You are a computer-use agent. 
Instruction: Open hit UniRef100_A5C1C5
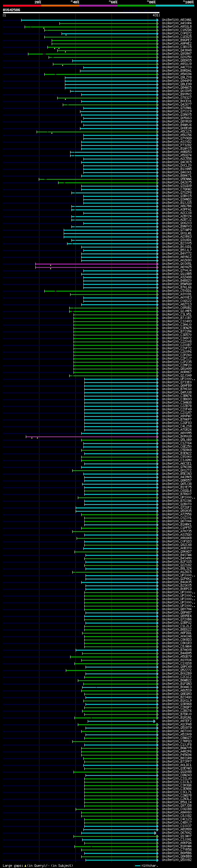point(177,131)
